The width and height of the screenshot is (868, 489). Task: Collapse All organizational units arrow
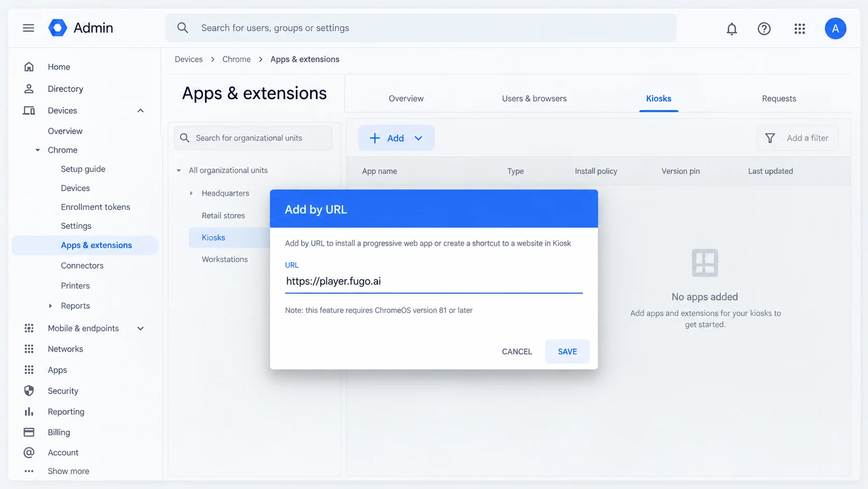tap(179, 170)
